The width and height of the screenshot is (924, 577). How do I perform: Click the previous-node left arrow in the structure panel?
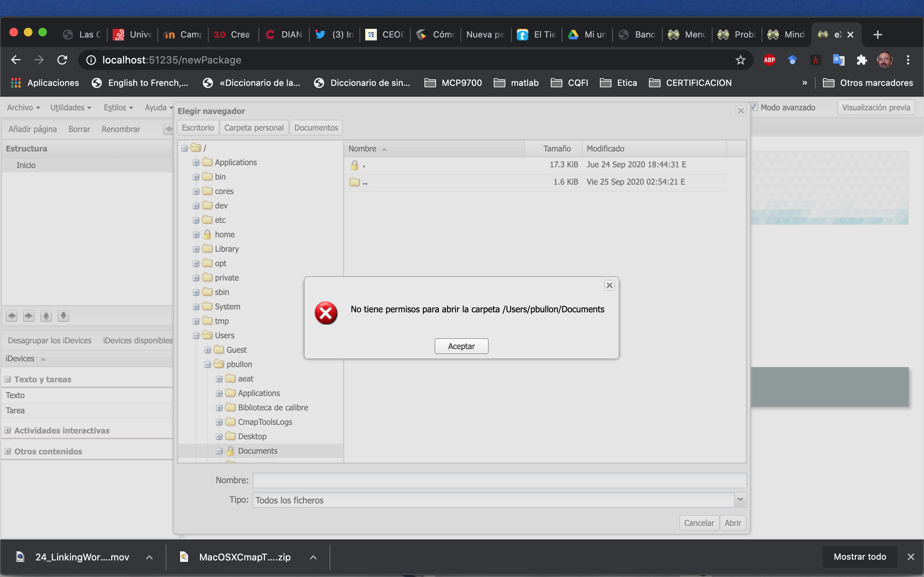pyautogui.click(x=12, y=316)
